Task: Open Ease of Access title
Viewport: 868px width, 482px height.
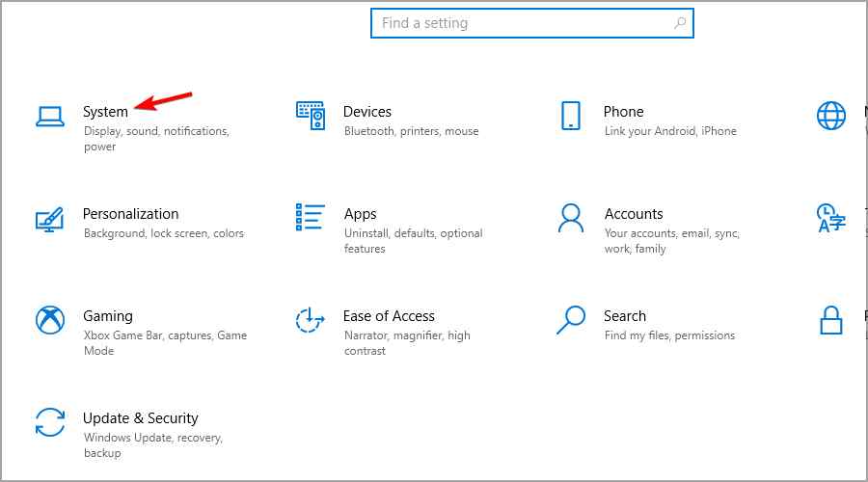Action: point(389,316)
